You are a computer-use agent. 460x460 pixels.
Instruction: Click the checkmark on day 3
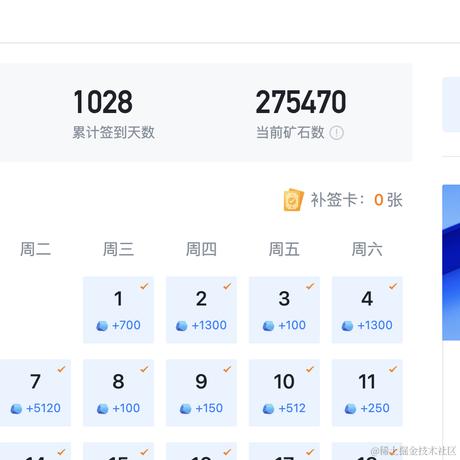pos(310,286)
